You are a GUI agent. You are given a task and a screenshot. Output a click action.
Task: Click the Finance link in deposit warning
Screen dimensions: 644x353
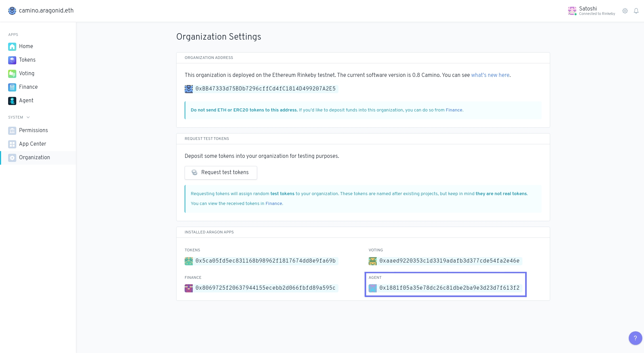pos(454,110)
